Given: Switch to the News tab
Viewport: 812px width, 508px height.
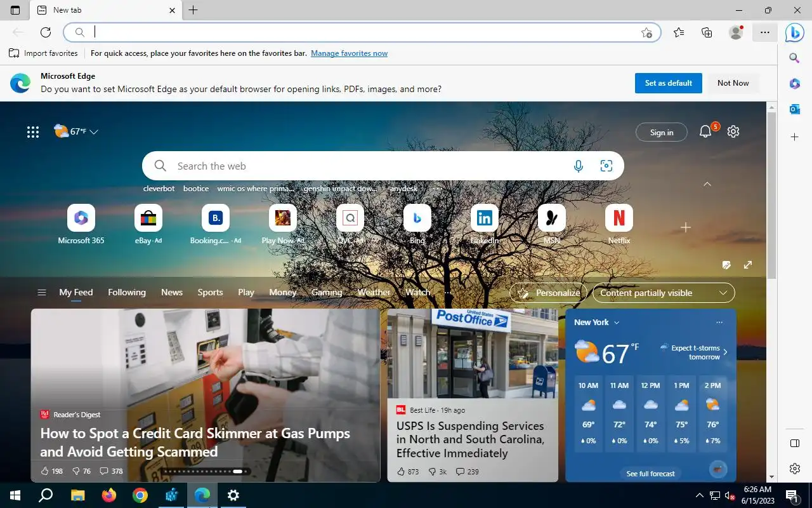Looking at the screenshot, I should click(172, 293).
